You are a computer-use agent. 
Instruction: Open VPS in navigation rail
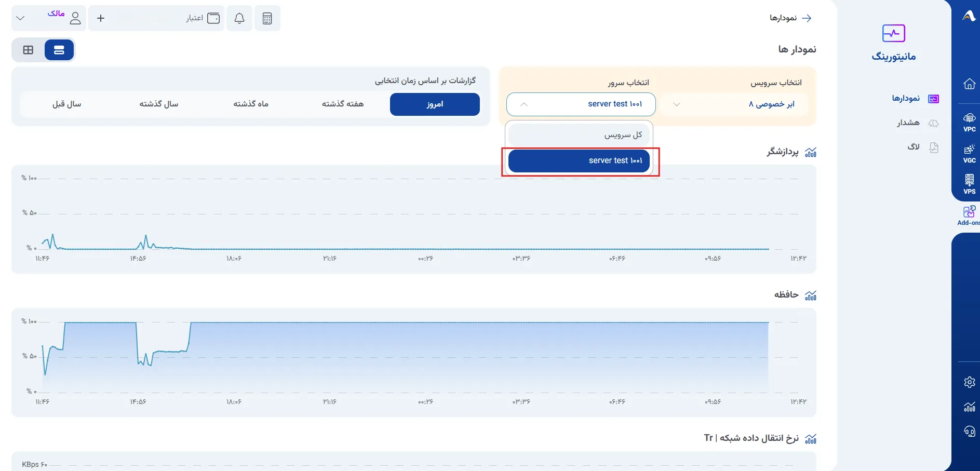969,185
